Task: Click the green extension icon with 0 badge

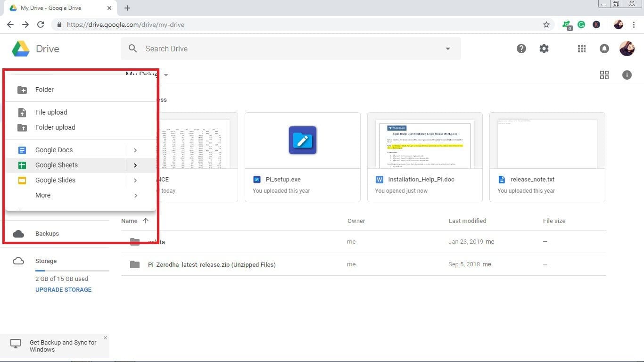Action: click(x=567, y=25)
